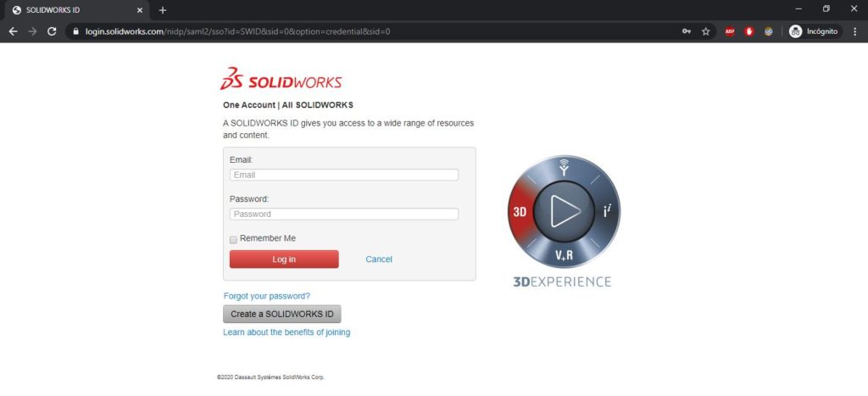Image resolution: width=868 pixels, height=396 pixels.
Task: Open Learn about the benefits of joining
Action: (x=287, y=332)
